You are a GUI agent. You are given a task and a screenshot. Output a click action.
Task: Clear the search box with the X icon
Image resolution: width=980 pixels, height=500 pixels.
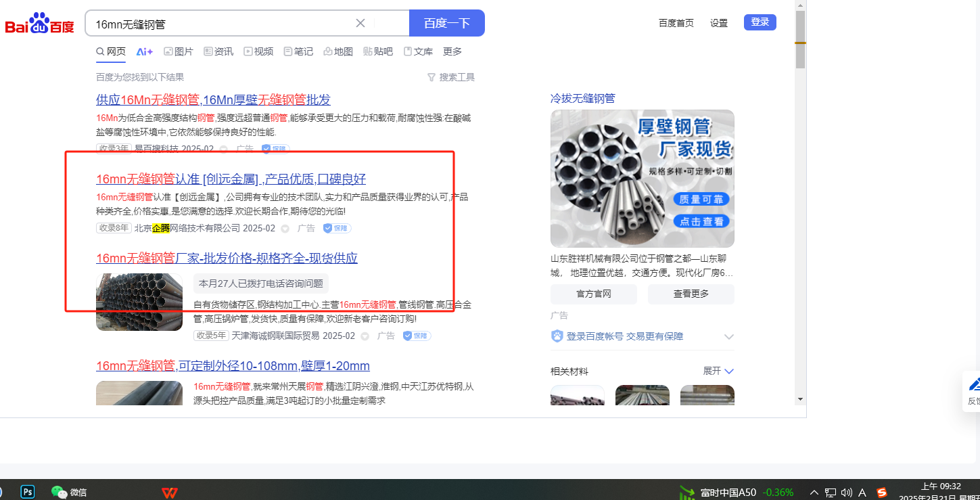(360, 23)
